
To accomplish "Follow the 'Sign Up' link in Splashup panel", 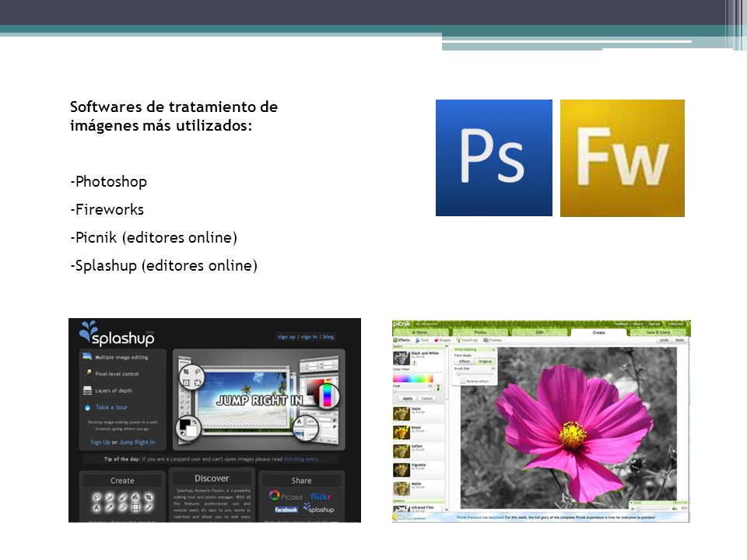I will (x=100, y=442).
